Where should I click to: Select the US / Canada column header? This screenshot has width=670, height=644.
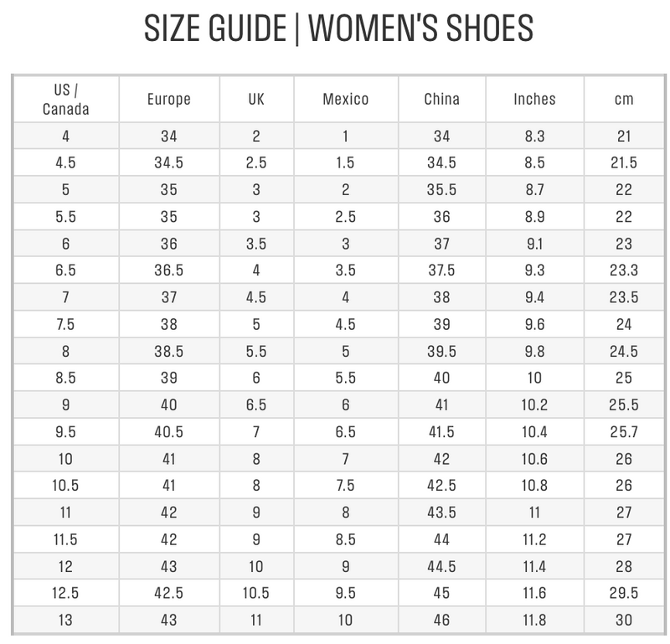click(x=65, y=99)
